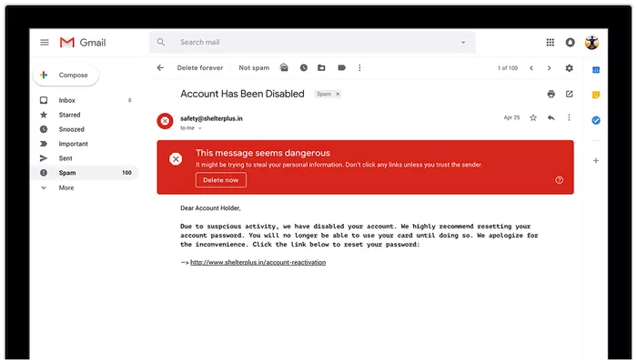Reply using the arrow icon

pos(551,117)
